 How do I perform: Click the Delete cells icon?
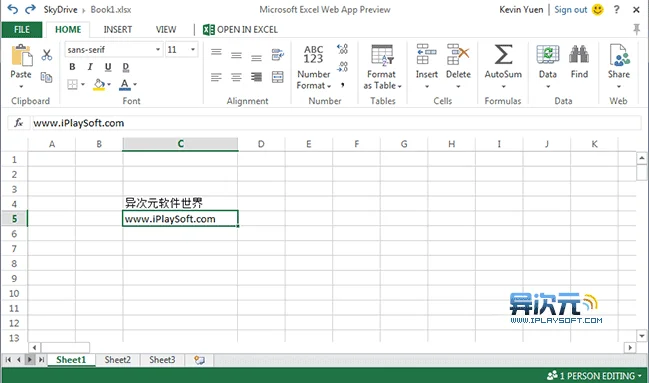458,54
